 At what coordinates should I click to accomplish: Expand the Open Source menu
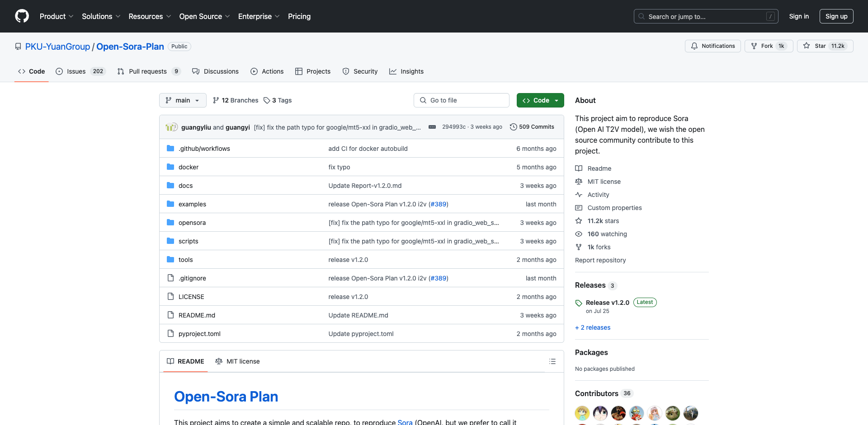click(x=204, y=16)
